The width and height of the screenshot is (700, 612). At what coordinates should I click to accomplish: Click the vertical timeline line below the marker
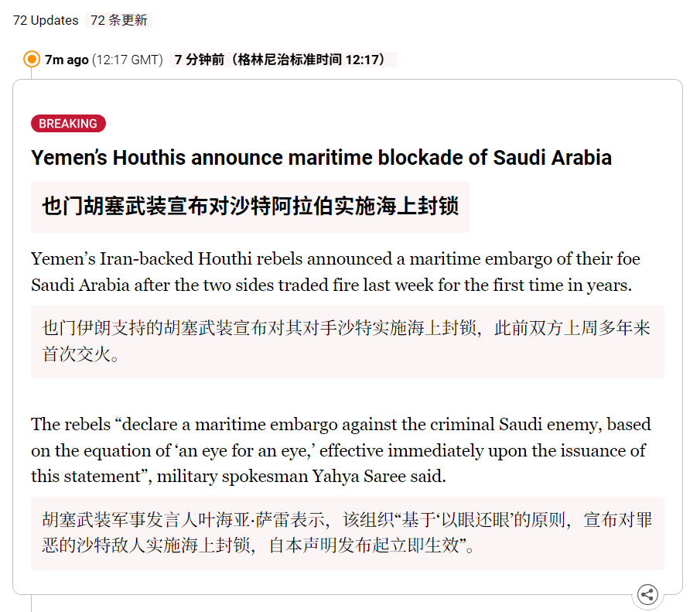point(31,74)
